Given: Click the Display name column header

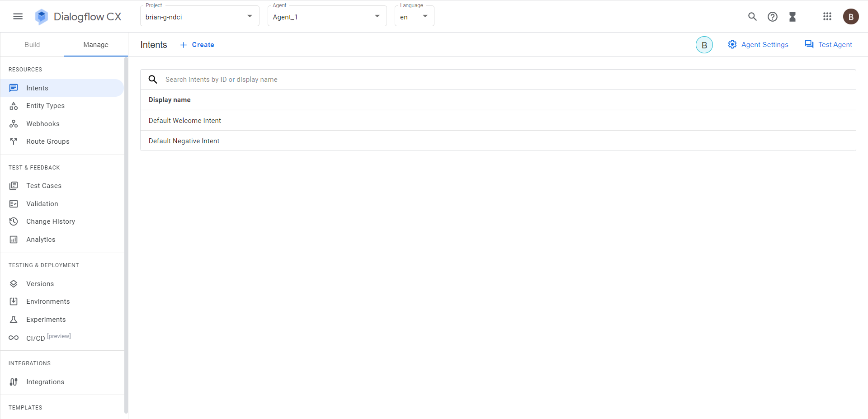Looking at the screenshot, I should pyautogui.click(x=170, y=100).
